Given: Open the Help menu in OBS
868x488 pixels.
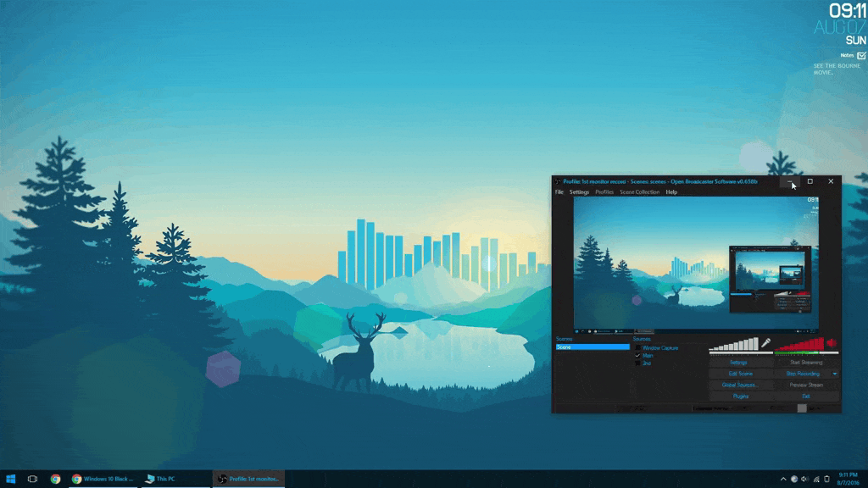Looking at the screenshot, I should [671, 192].
